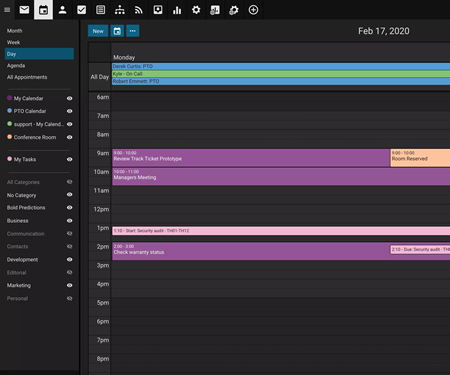Image resolution: width=450 pixels, height=375 pixels.
Task: Open the Room Reserved appointment
Action: click(x=420, y=158)
